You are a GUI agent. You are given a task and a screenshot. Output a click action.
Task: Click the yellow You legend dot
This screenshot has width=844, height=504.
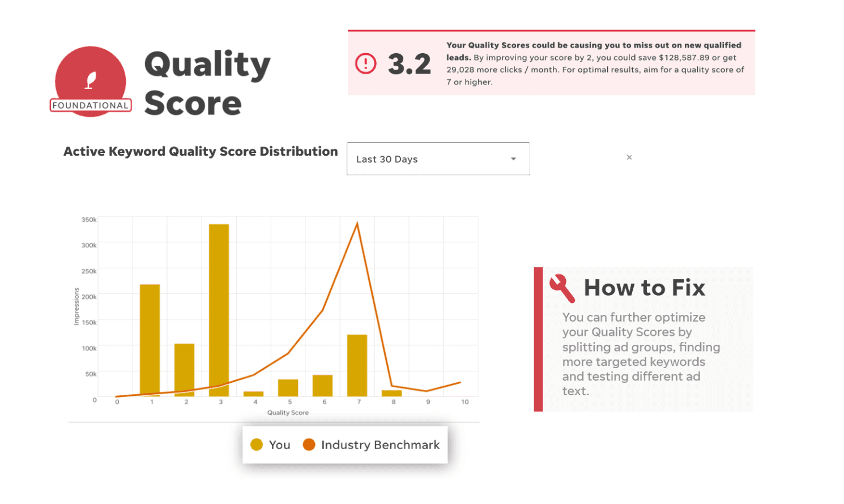coord(257,445)
